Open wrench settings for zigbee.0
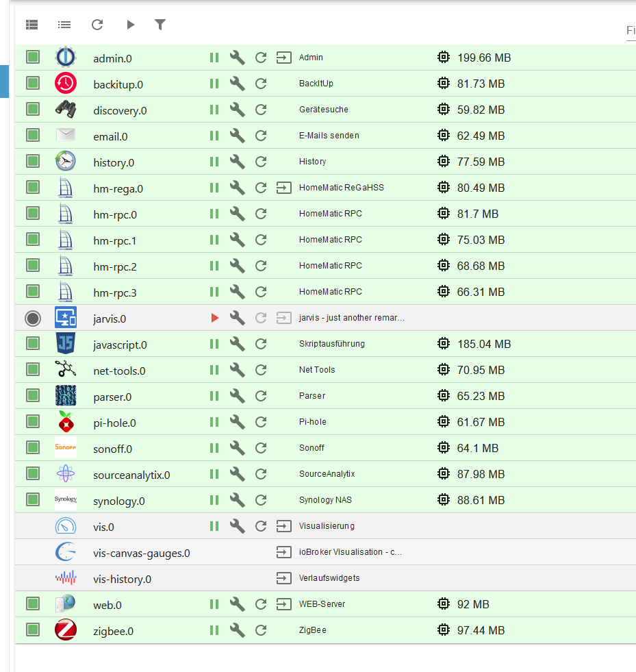This screenshot has width=636, height=672. point(237,630)
